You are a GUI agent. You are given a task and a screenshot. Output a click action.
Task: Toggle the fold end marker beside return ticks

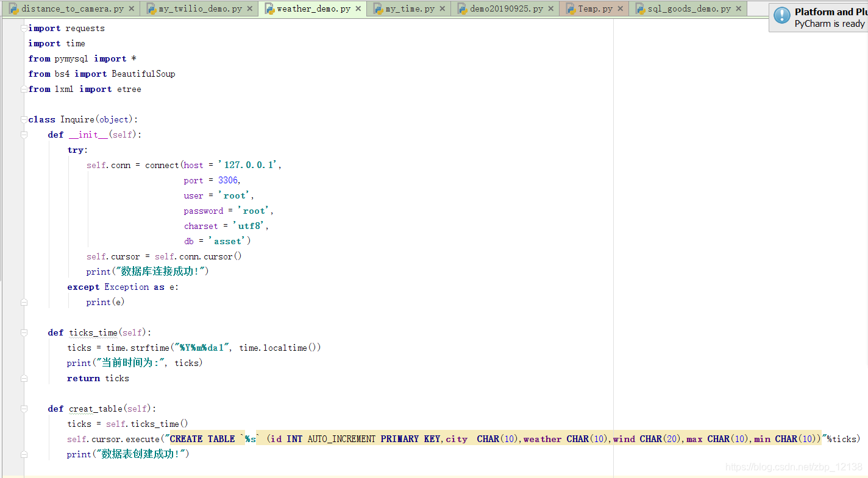click(24, 378)
